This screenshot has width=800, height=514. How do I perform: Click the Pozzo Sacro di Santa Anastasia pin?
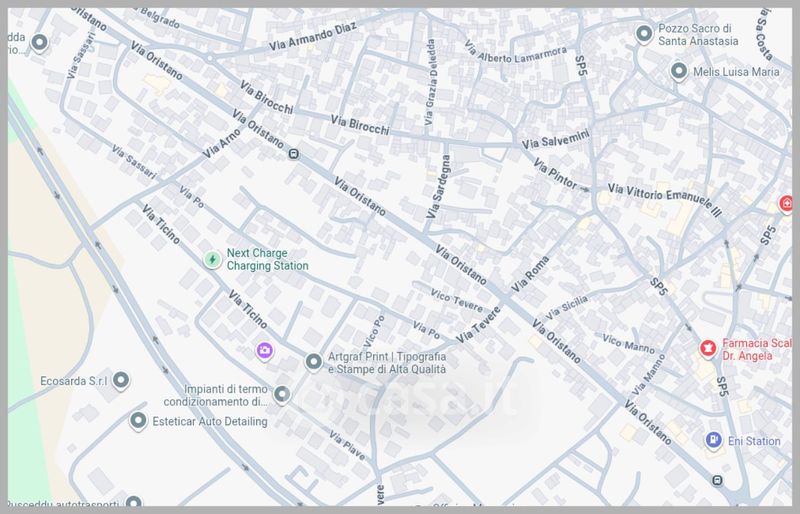pos(645,34)
